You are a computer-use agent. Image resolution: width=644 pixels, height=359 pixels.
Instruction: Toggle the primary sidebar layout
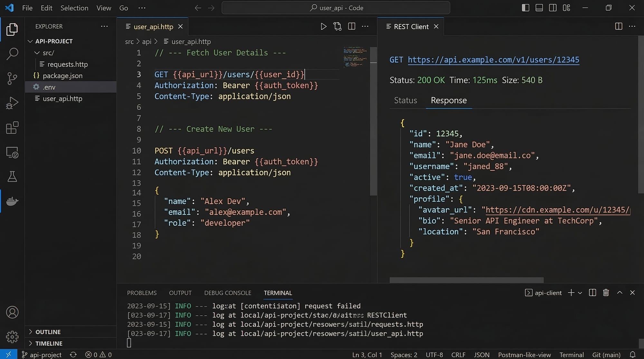tap(525, 8)
